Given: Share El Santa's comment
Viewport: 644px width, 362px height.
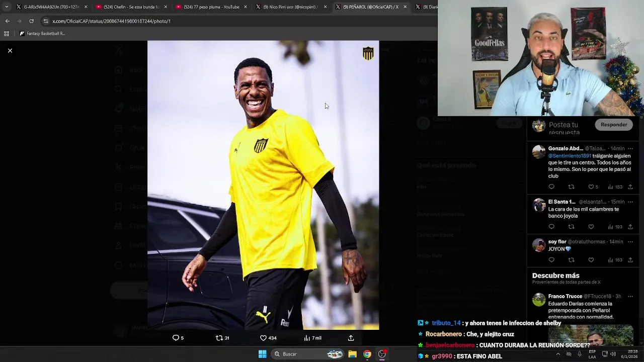Looking at the screenshot, I should point(630,227).
